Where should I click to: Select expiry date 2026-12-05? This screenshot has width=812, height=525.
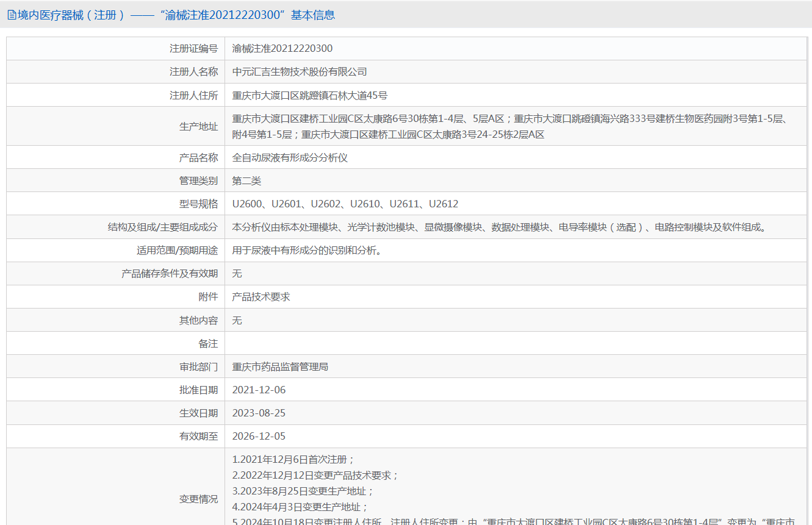coord(259,436)
